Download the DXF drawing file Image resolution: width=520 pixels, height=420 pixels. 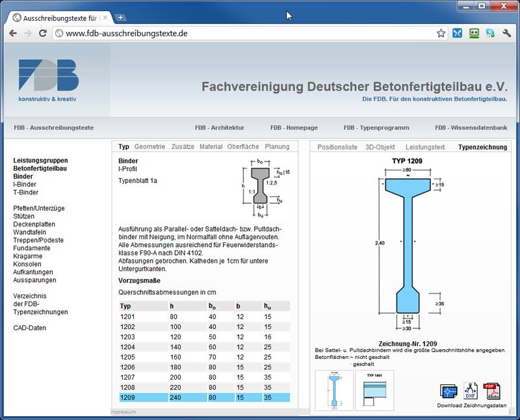(471, 391)
